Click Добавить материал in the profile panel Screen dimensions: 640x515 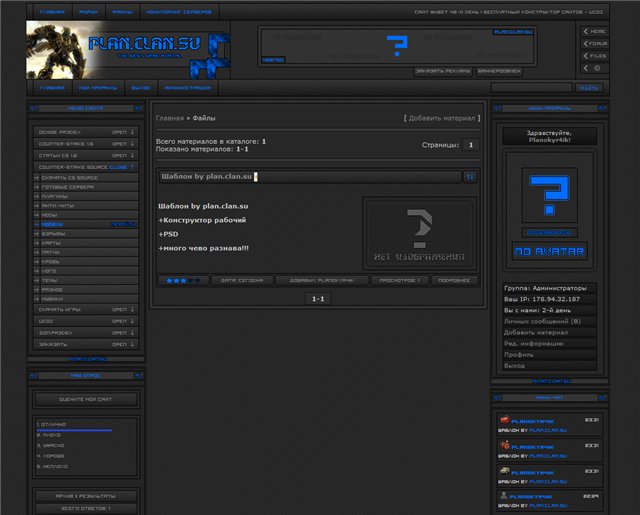pyautogui.click(x=536, y=333)
